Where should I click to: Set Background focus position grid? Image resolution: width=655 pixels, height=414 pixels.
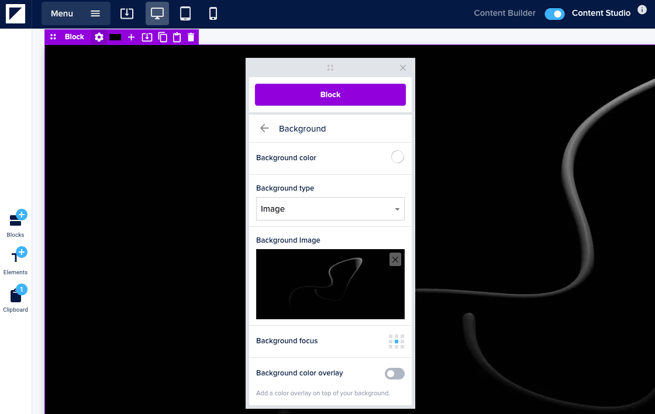(x=396, y=341)
